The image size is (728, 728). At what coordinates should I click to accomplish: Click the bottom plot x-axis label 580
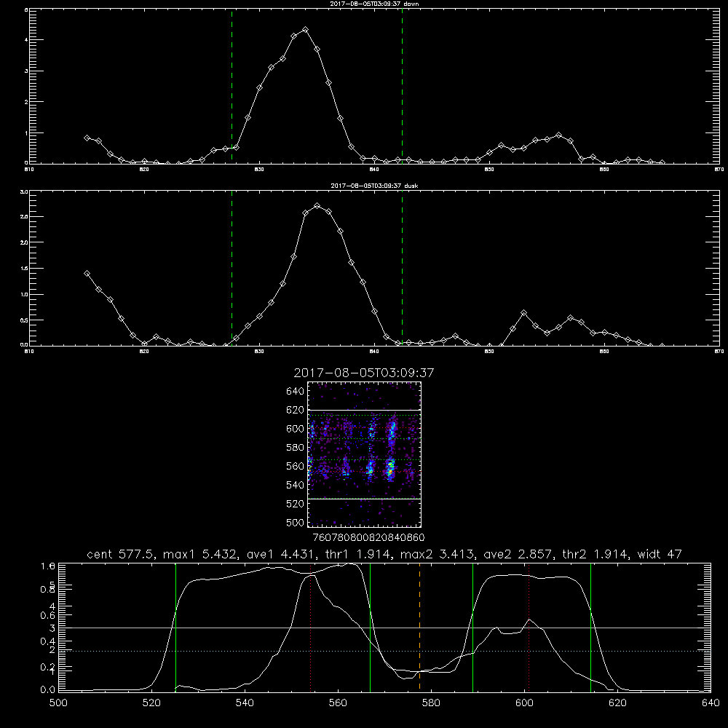point(431,703)
